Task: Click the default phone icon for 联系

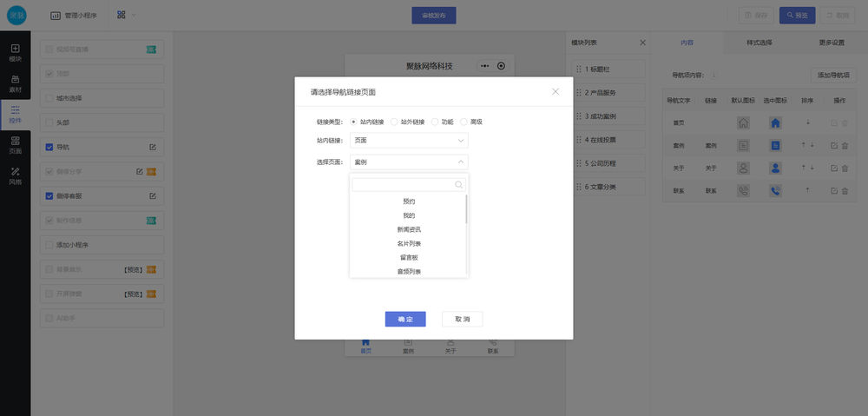Action: pyautogui.click(x=744, y=191)
